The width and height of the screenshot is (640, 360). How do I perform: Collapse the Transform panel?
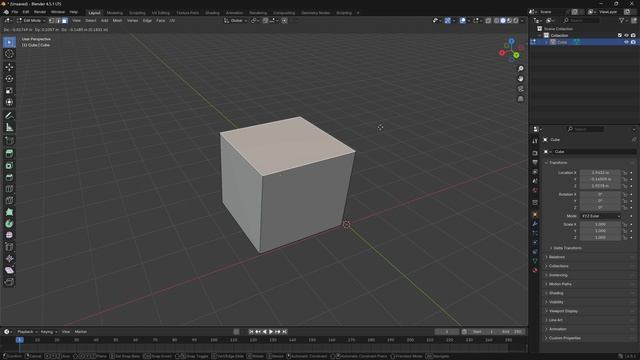tap(558, 162)
